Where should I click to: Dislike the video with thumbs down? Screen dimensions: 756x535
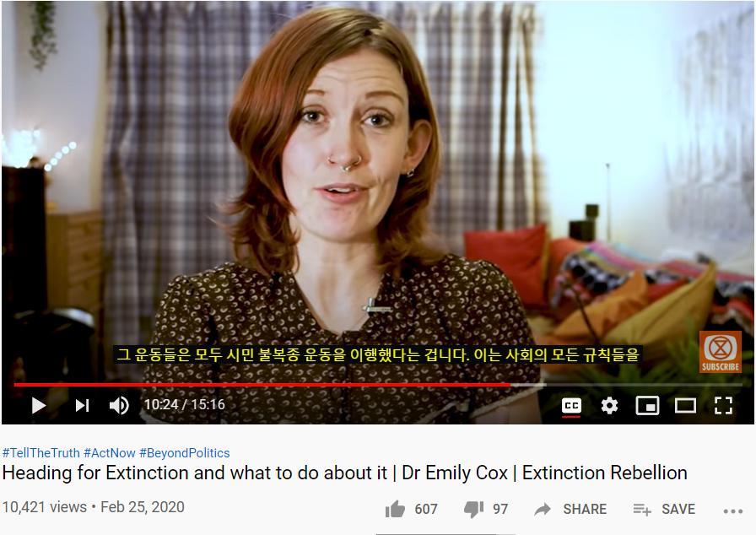pos(473,509)
